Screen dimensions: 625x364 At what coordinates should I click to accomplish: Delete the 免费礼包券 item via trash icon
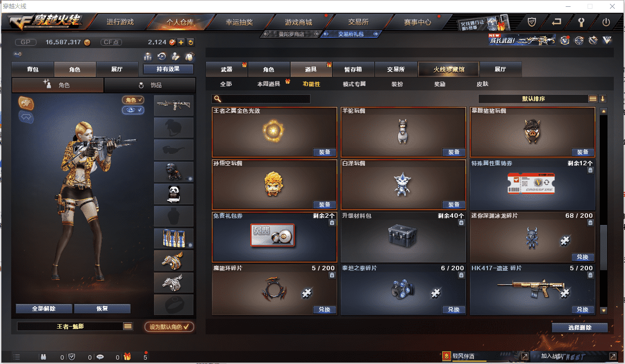[x=332, y=223]
